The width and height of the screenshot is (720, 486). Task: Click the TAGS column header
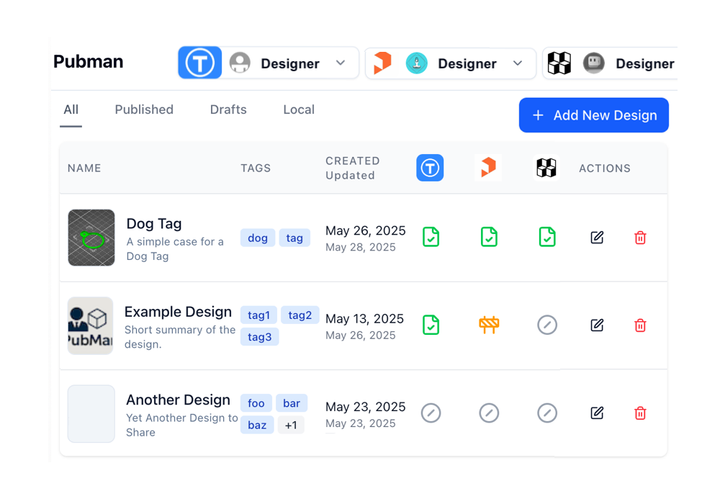point(256,168)
